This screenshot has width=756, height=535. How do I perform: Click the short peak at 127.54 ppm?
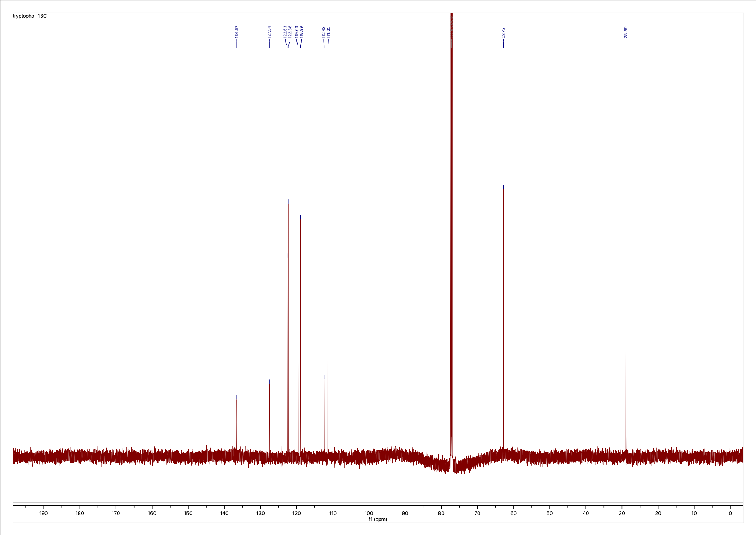pyautogui.click(x=269, y=413)
